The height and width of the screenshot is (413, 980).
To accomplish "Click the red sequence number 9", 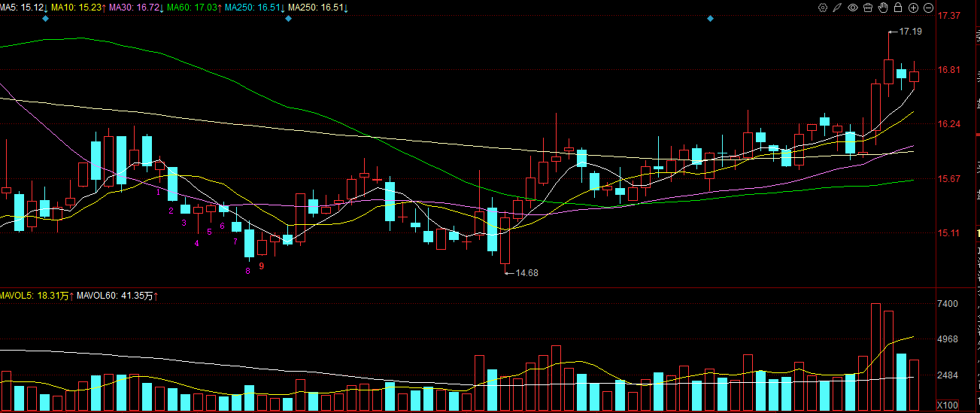I will pos(262,266).
